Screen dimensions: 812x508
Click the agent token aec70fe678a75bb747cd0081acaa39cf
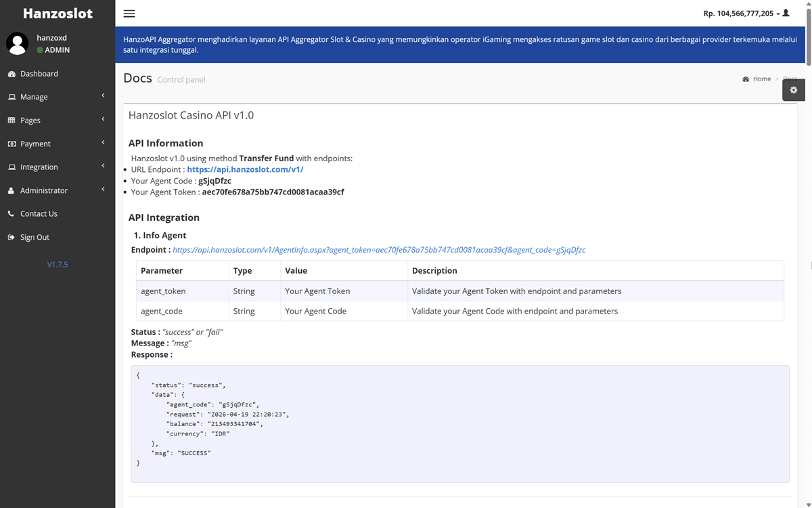[x=273, y=192]
